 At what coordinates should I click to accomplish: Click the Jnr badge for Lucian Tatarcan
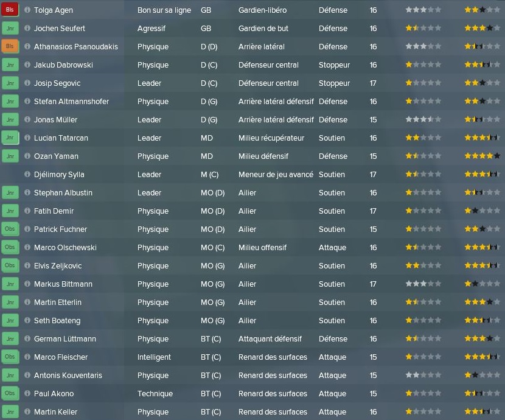(x=10, y=138)
